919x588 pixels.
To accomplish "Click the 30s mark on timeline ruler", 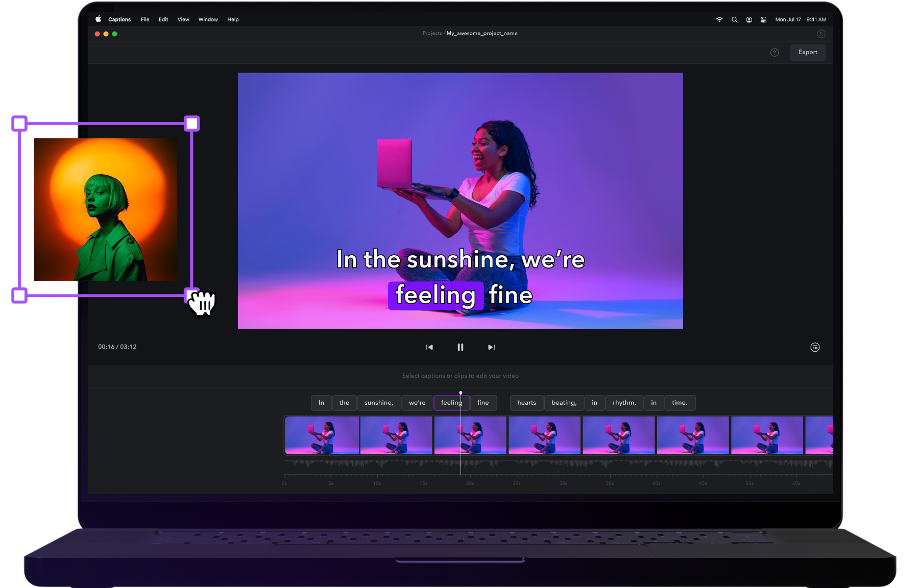I will point(563,483).
